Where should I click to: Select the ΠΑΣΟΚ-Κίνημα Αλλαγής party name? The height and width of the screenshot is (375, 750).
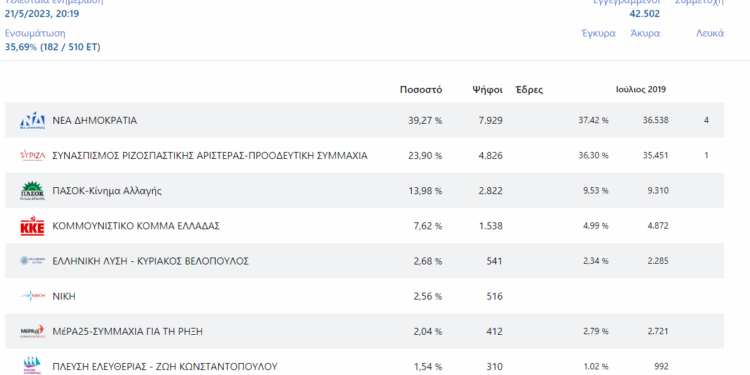107,191
